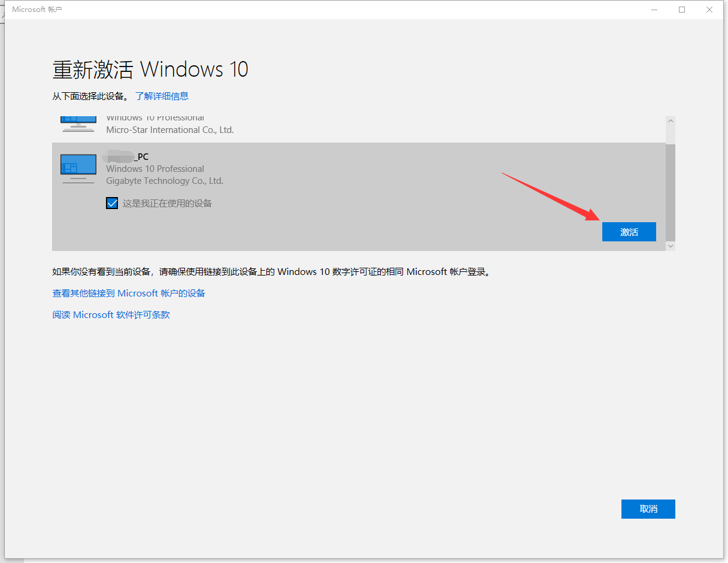Open 查看其他链接到 Microsoft 帐户的设备 link

[129, 293]
